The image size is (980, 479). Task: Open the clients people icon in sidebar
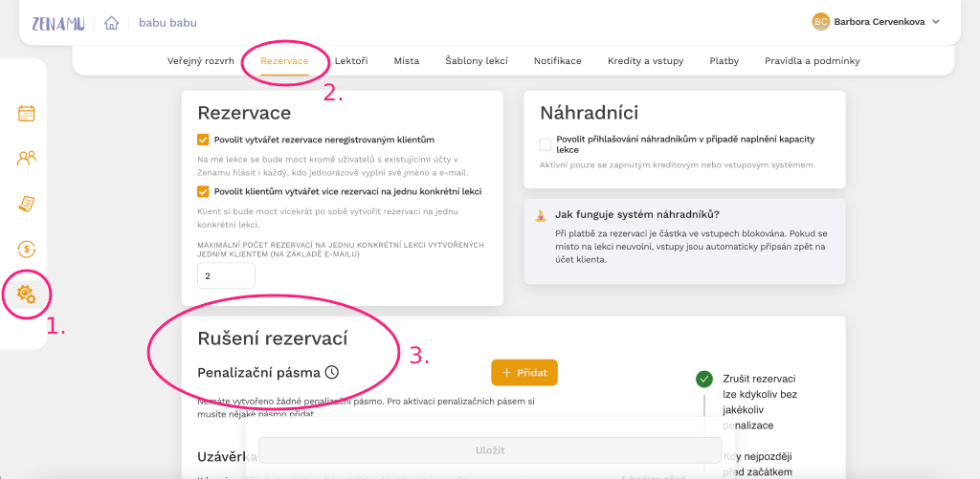pyautogui.click(x=26, y=158)
